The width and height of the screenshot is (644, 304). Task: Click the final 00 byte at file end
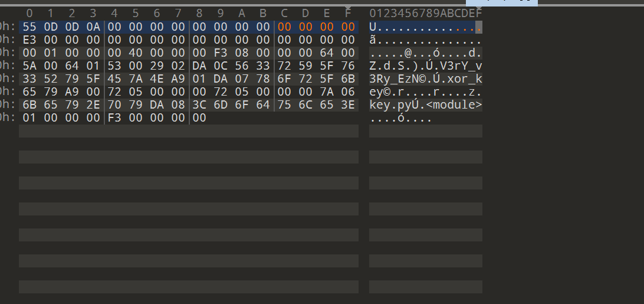[x=199, y=118]
